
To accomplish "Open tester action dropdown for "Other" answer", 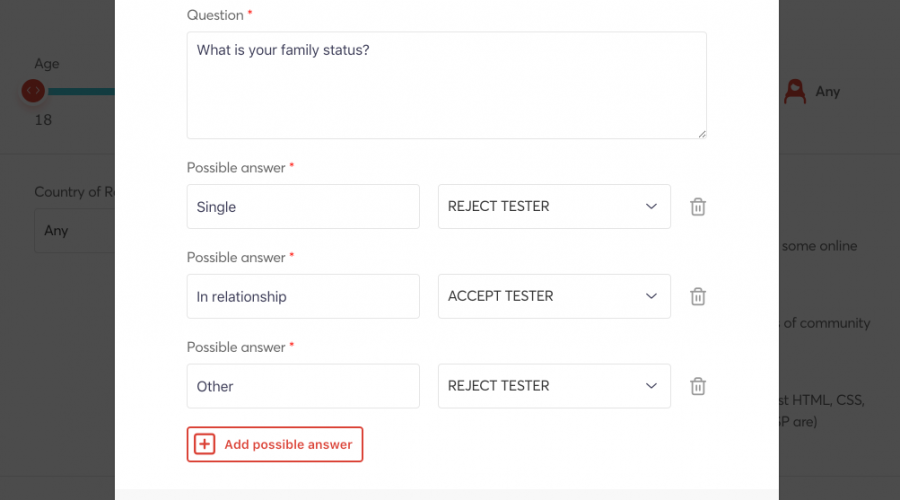I will (x=554, y=386).
